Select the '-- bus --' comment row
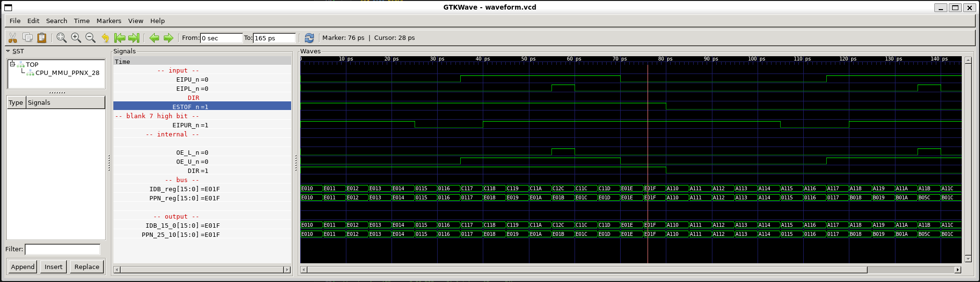 pyautogui.click(x=202, y=180)
